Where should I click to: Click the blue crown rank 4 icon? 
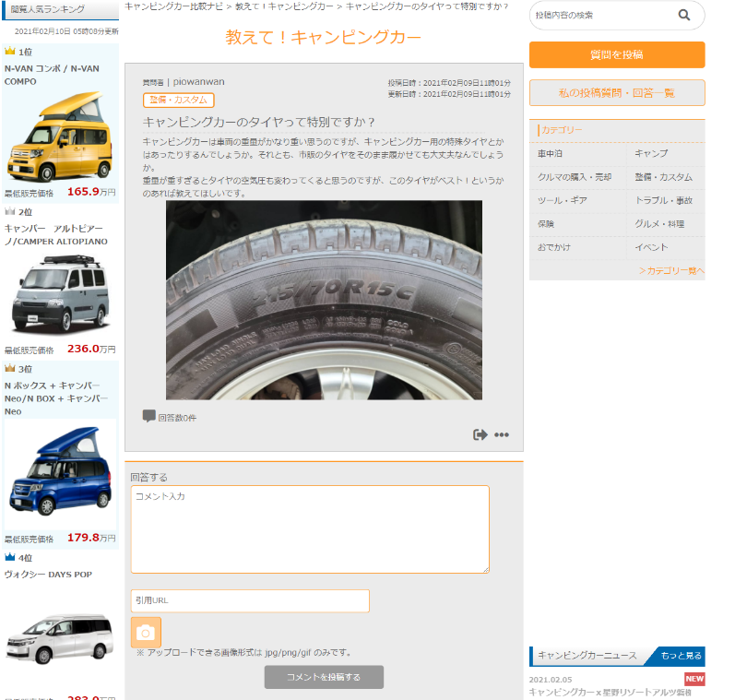pyautogui.click(x=10, y=557)
